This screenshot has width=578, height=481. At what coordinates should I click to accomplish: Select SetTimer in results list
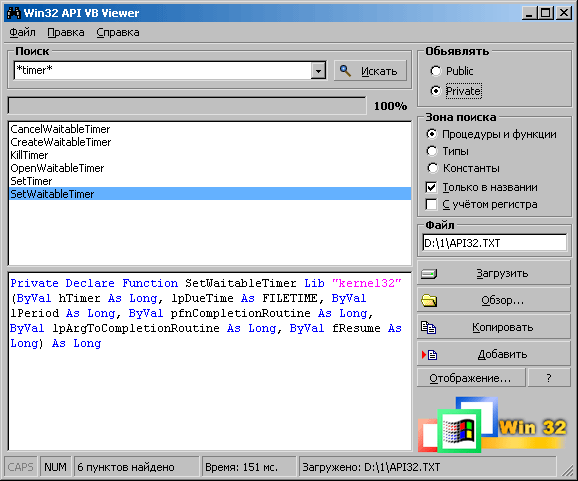[210, 181]
